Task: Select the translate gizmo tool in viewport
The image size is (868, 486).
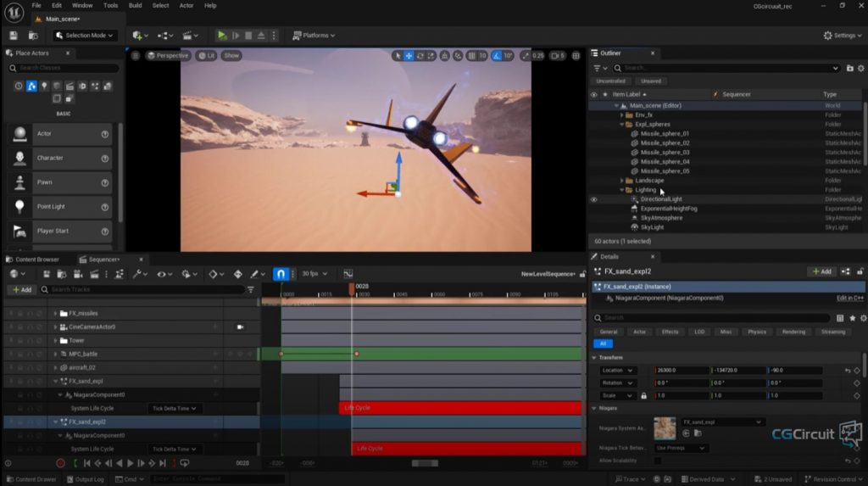Action: (409, 56)
